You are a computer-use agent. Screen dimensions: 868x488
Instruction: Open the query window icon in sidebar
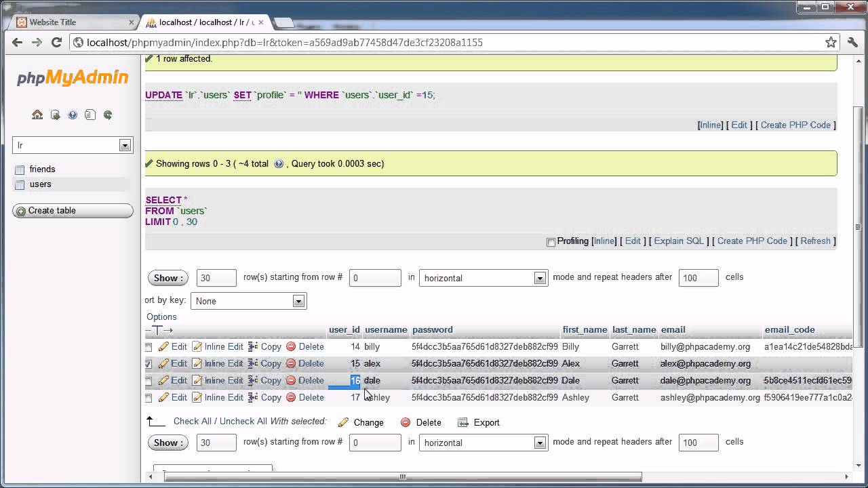pos(55,115)
